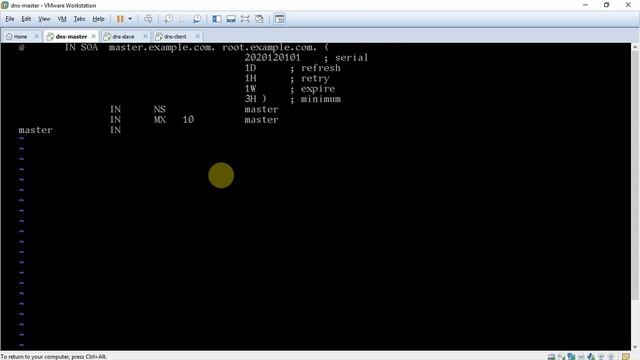The height and width of the screenshot is (360, 640).
Task: Click the '1D' refresh value
Action: (x=250, y=68)
